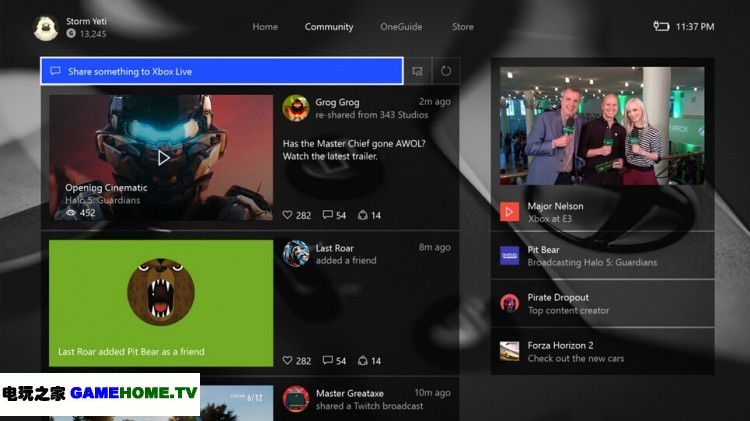Re-share the Grog Grog post
The image size is (750, 421).
click(x=363, y=215)
